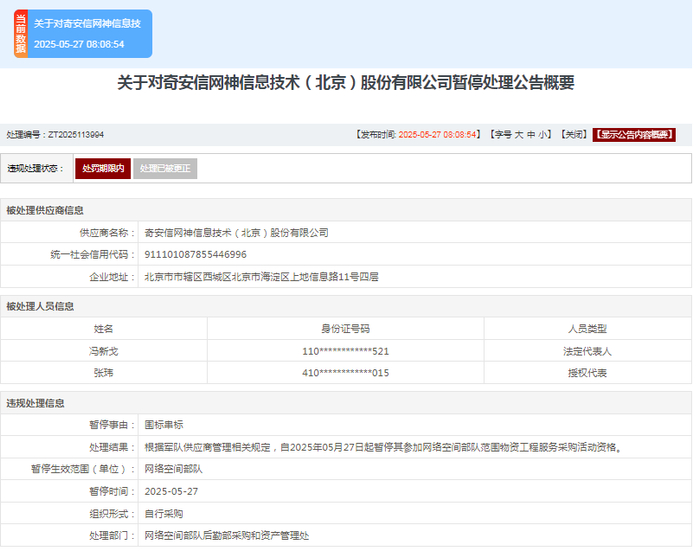Click the 显示公告内容概要 button
This screenshot has width=700, height=551.
coord(634,134)
